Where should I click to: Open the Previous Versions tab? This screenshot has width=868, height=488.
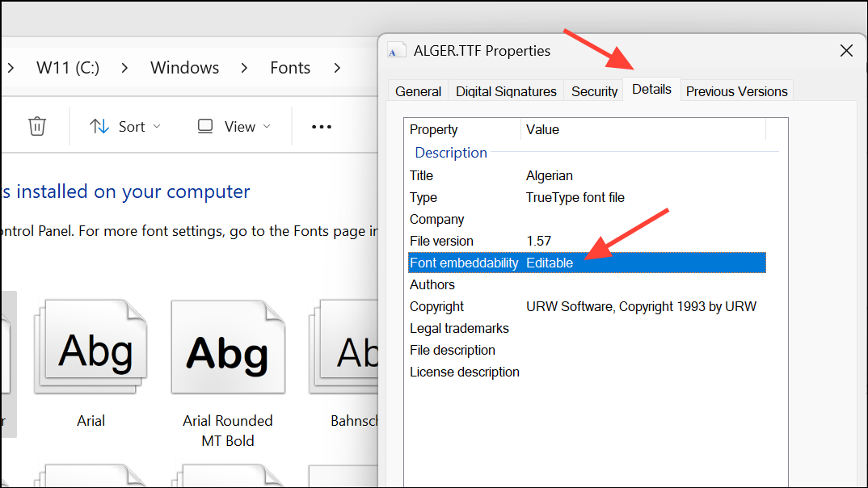tap(736, 90)
